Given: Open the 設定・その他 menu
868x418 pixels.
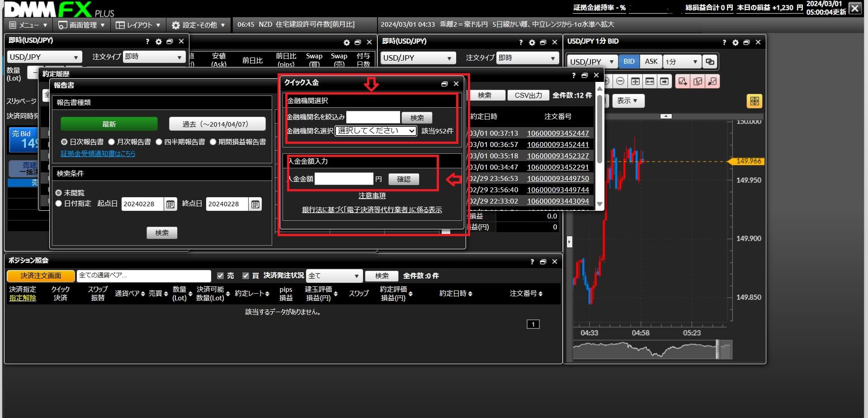Looking at the screenshot, I should [x=198, y=25].
